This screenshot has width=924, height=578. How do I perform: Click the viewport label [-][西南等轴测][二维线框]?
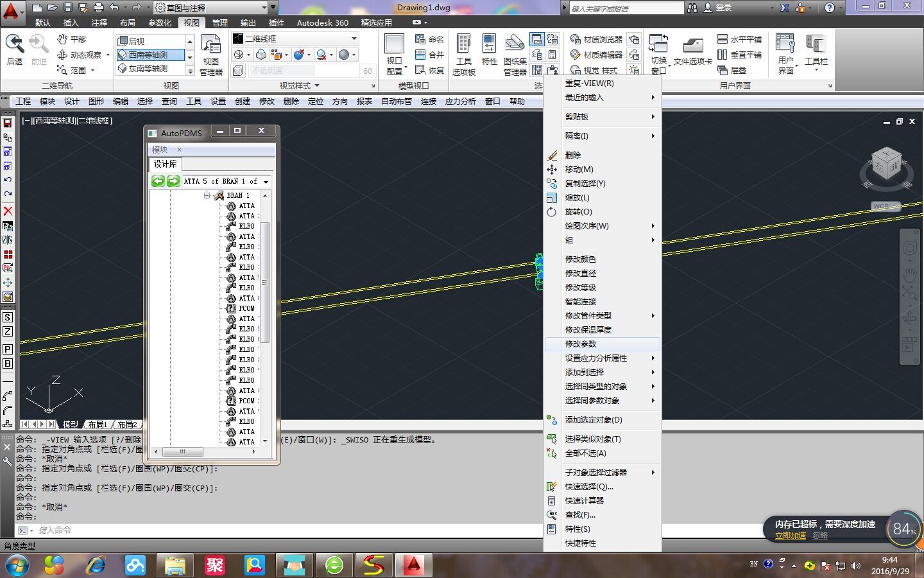(67, 120)
